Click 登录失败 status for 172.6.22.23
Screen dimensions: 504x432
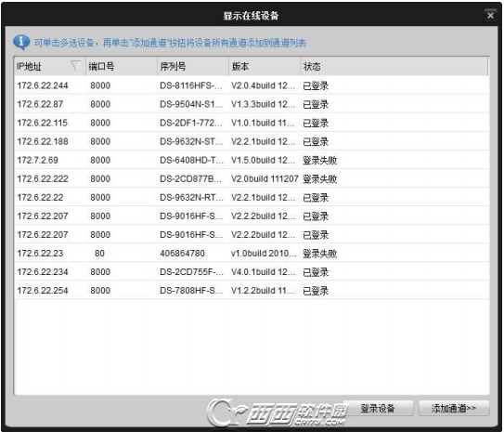(x=319, y=254)
